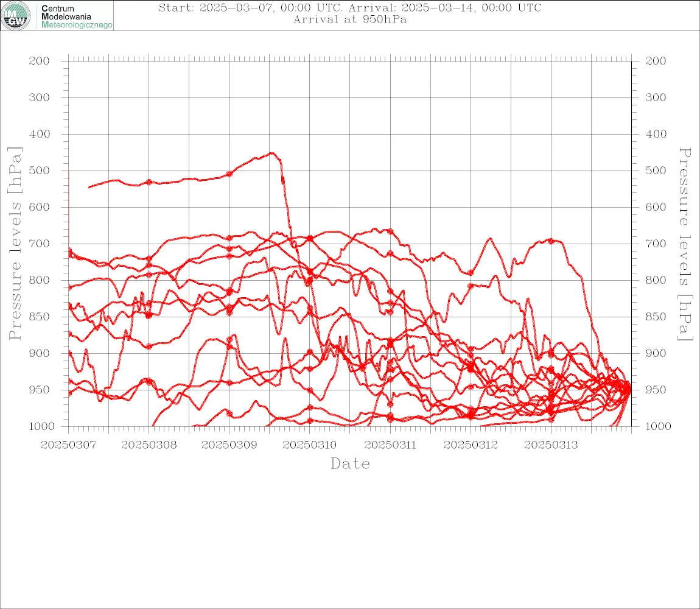Click the "Date" axis title

point(350,464)
